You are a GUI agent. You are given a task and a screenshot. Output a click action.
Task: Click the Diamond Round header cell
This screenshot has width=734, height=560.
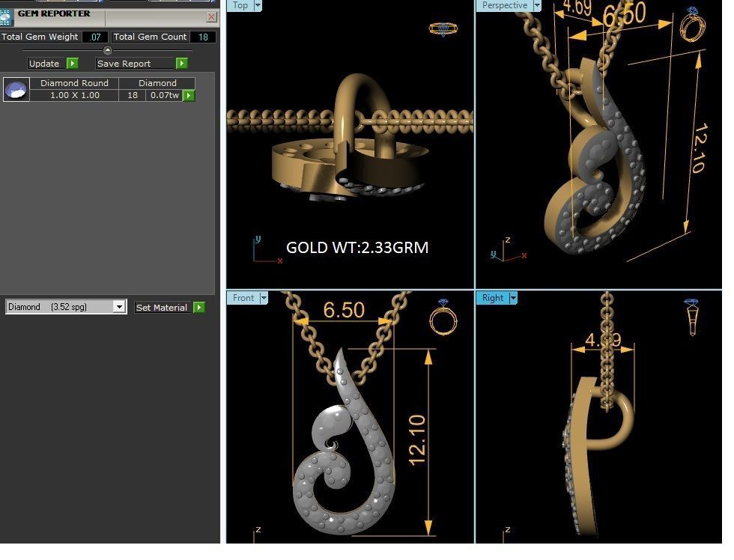(74, 83)
